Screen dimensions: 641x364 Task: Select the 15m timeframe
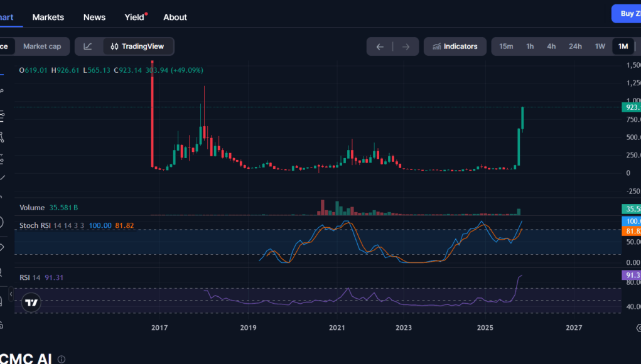506,46
